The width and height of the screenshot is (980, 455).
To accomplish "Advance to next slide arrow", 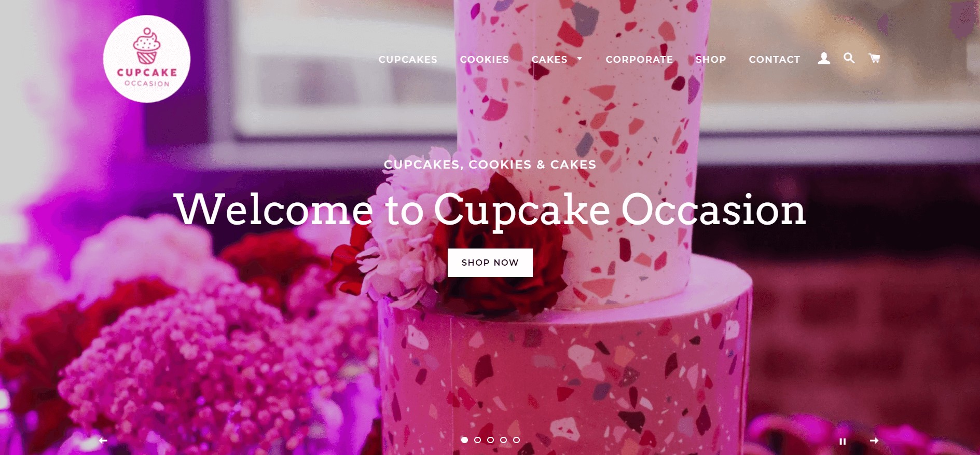I will click(x=874, y=440).
